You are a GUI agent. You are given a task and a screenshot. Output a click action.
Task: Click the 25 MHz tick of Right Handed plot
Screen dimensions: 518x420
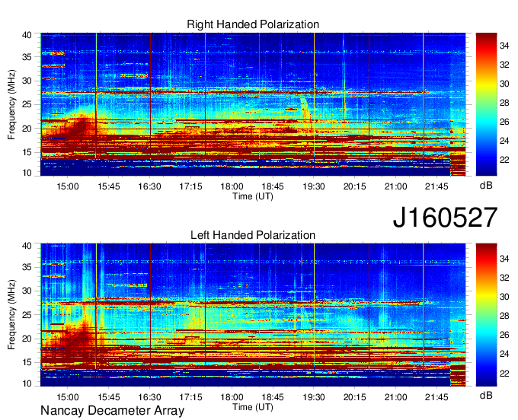pyautogui.click(x=27, y=104)
